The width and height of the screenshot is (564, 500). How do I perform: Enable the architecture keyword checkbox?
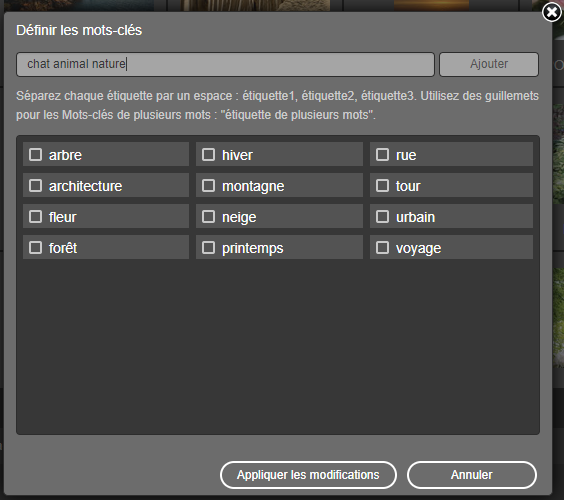coord(35,186)
